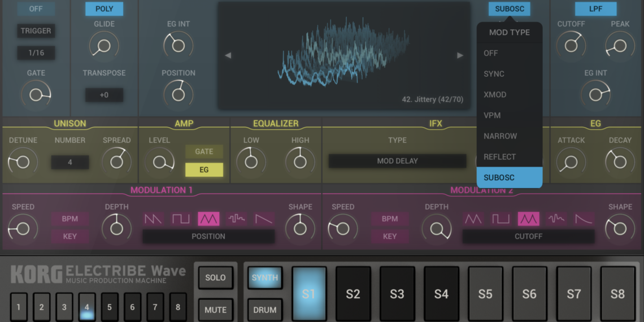Select random sample-and-hold waveform in Modulation 1

click(x=237, y=219)
